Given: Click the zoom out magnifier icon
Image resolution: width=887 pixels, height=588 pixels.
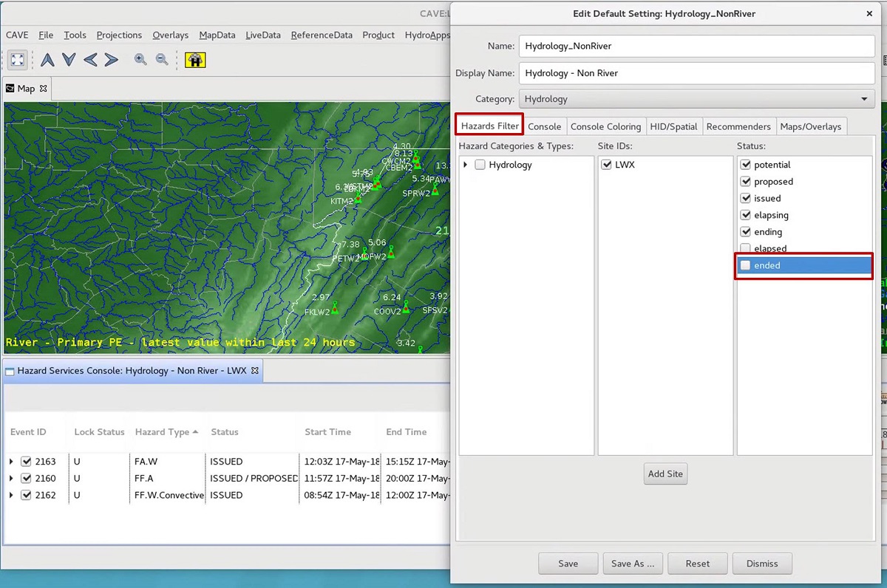Looking at the screenshot, I should coord(162,60).
